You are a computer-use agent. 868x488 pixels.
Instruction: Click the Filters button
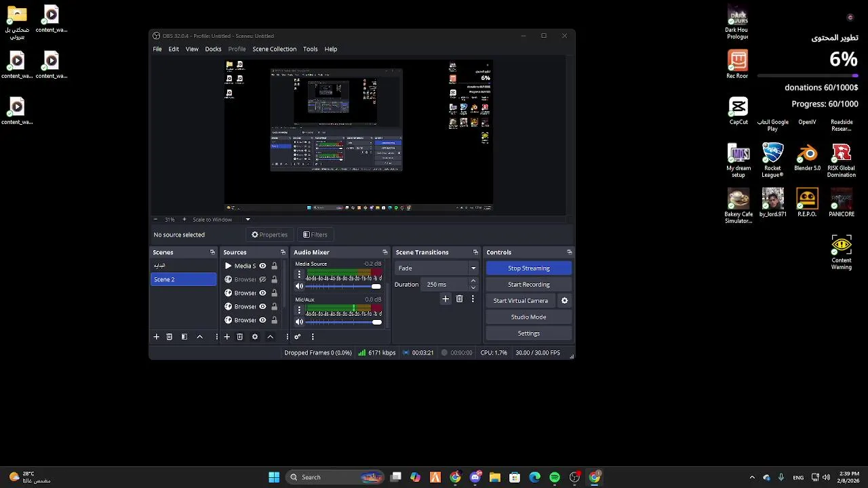[315, 235]
